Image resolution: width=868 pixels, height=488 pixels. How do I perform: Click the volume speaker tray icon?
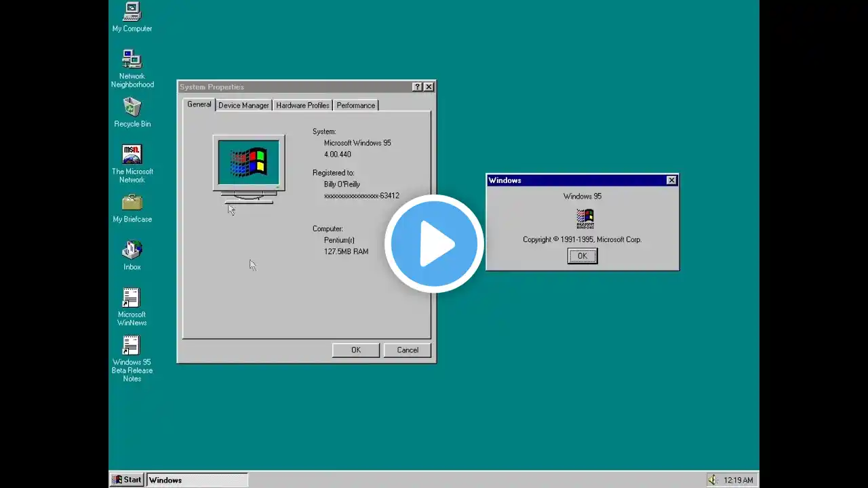(713, 480)
